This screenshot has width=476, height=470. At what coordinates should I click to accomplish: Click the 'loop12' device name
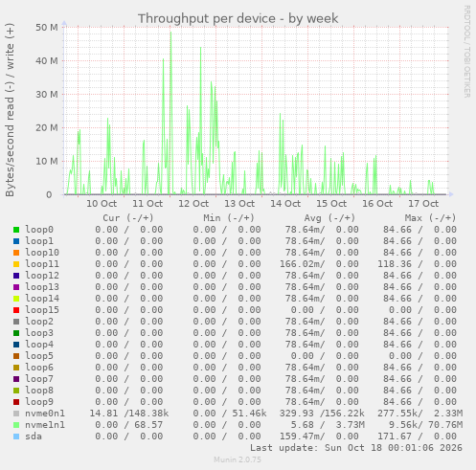click(x=42, y=276)
